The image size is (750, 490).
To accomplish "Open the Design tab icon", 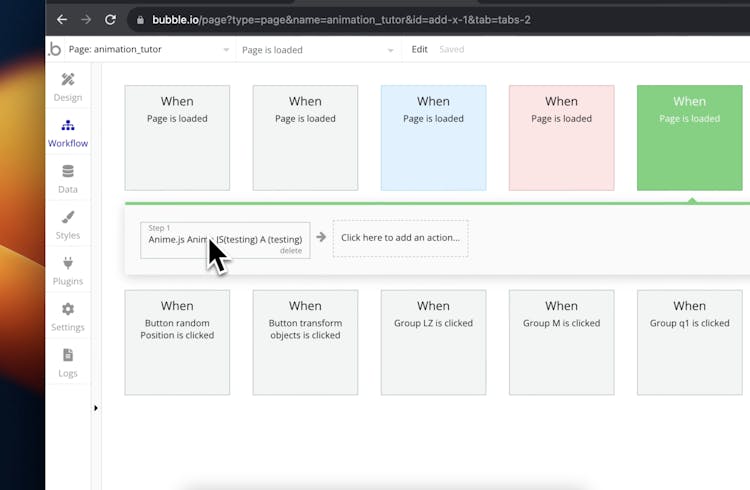I will click(x=68, y=80).
